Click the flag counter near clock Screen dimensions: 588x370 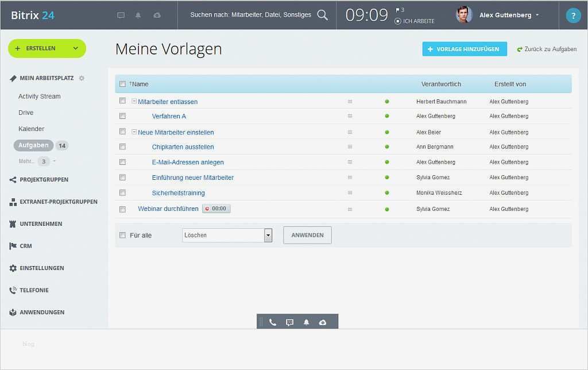[x=400, y=10]
